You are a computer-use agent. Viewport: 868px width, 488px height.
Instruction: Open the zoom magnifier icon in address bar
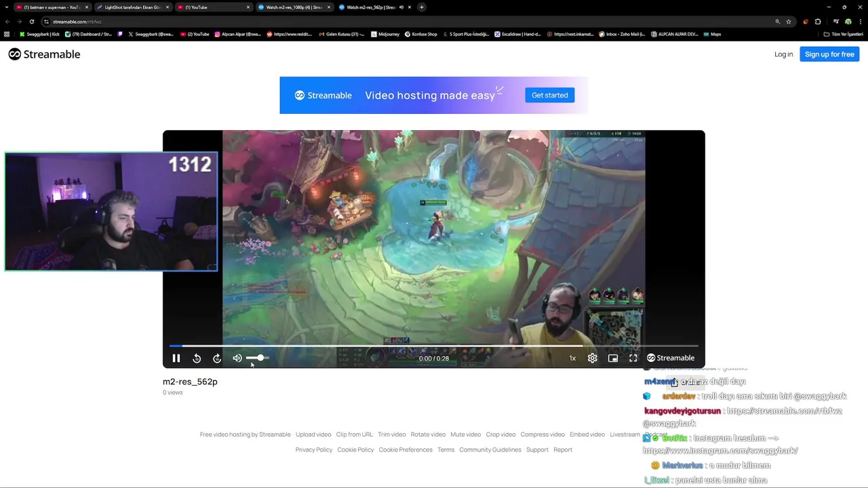(777, 22)
